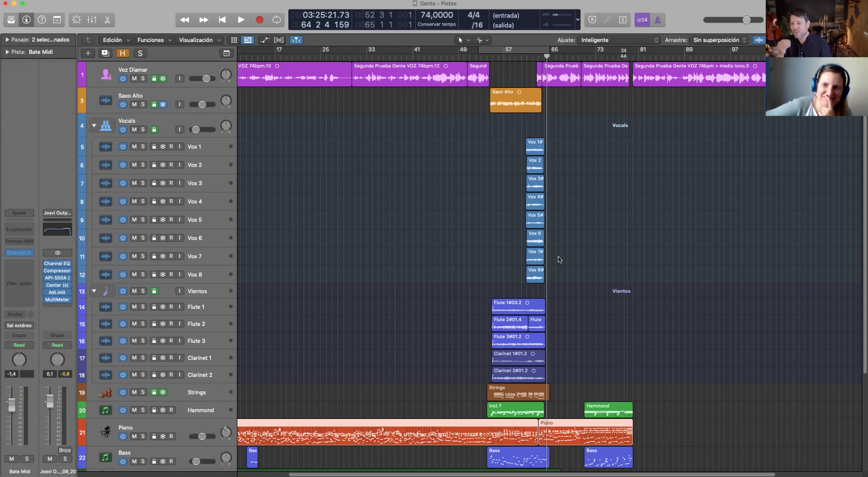Mute the Saxo Alto track
The width and height of the screenshot is (868, 477).
[134, 104]
